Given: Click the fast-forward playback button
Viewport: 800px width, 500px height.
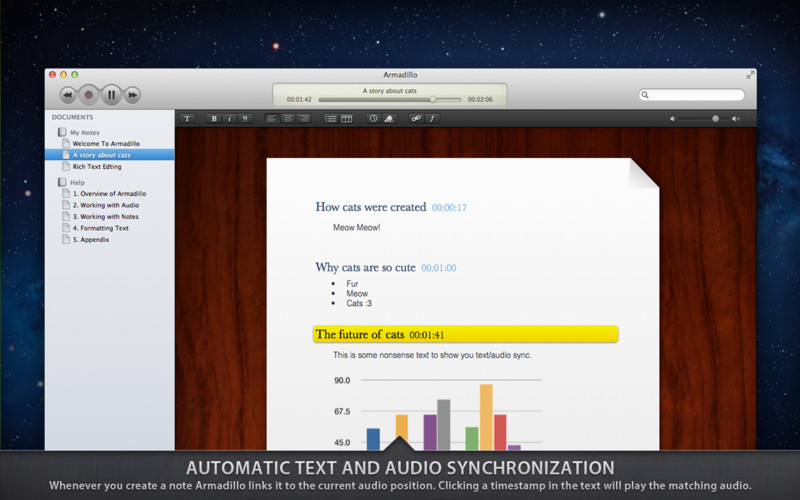Looking at the screenshot, I should (133, 95).
